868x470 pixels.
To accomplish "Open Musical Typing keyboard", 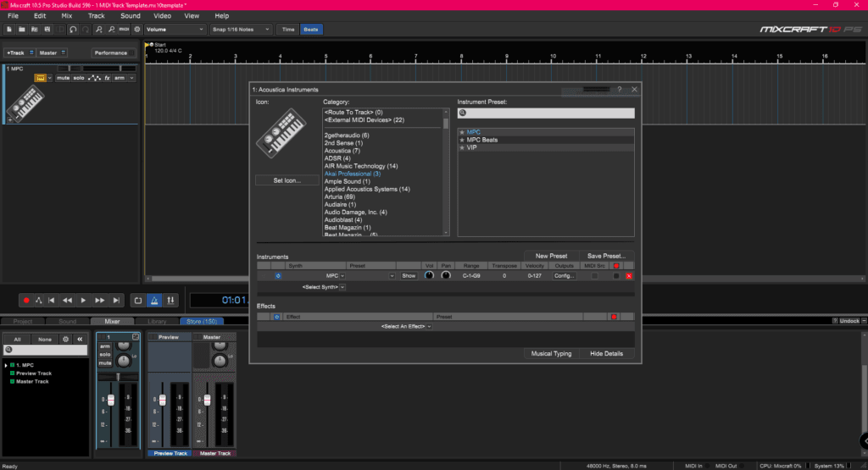I will 551,354.
